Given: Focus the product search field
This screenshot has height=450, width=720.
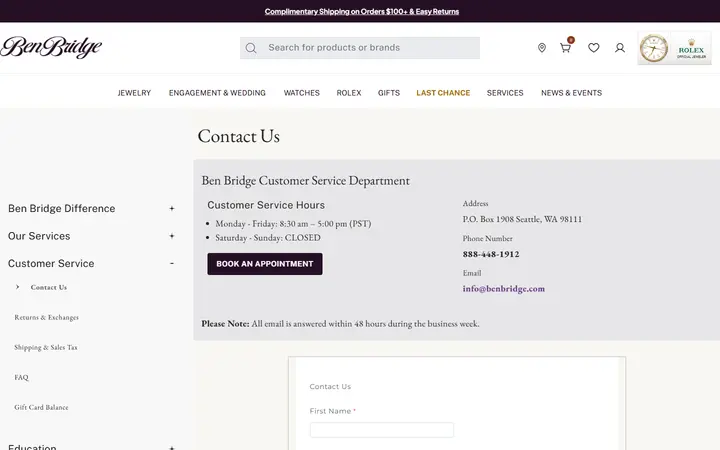Looking at the screenshot, I should coord(360,48).
